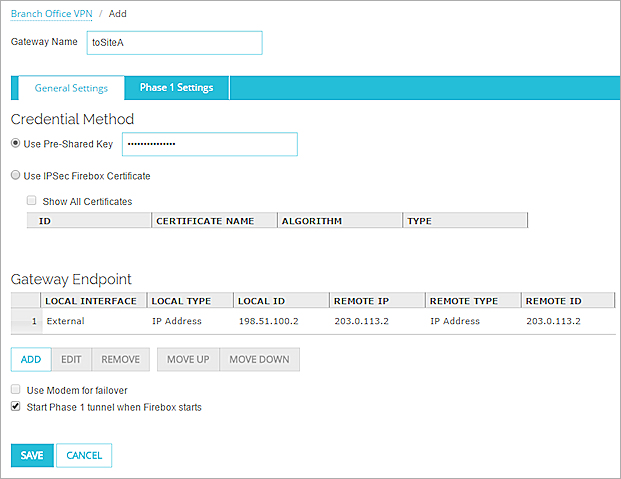The width and height of the screenshot is (621, 479).
Task: Click the Remote ID column header
Action: click(568, 301)
